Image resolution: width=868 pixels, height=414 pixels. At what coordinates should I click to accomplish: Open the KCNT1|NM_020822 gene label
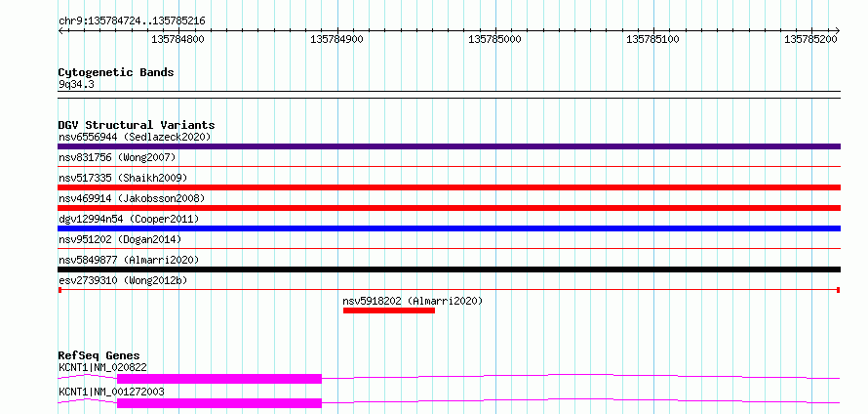tap(103, 367)
